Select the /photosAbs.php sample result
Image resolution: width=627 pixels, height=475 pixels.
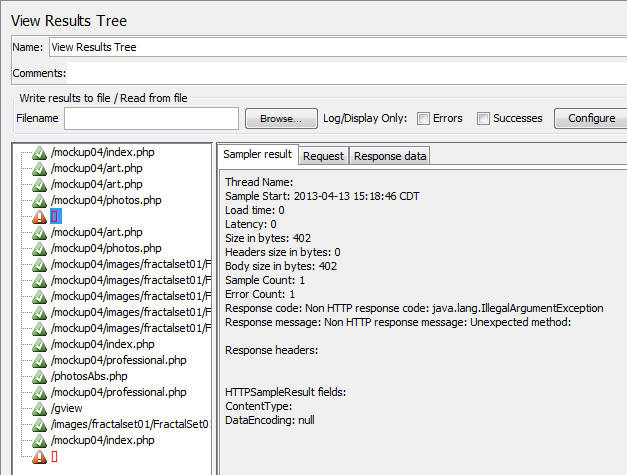point(89,376)
